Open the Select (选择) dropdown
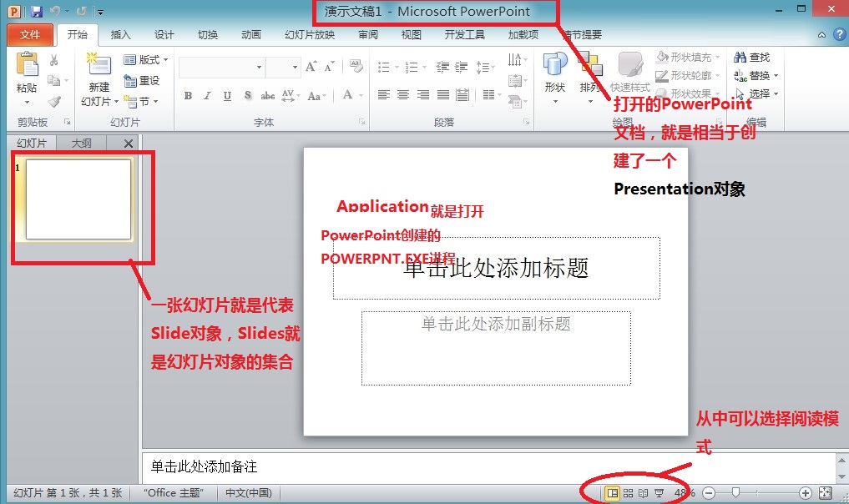Viewport: 849px width, 504px height. pyautogui.click(x=757, y=94)
